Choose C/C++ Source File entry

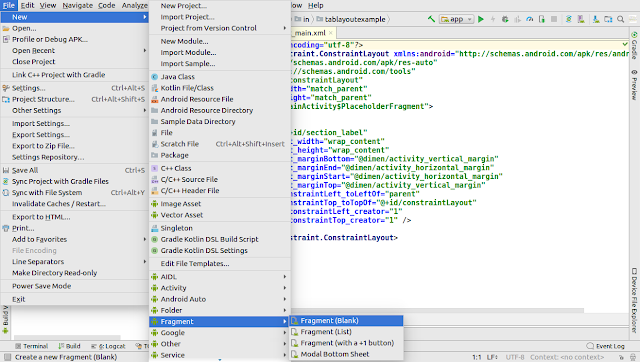click(220, 179)
